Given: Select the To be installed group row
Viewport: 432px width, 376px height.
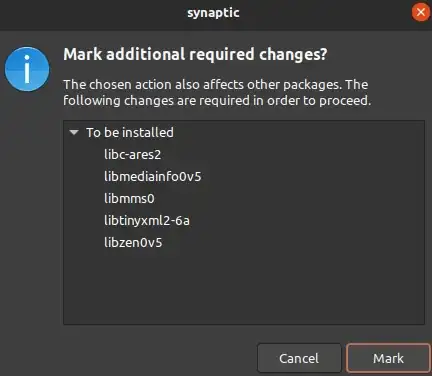Looking at the screenshot, I should (244, 132).
